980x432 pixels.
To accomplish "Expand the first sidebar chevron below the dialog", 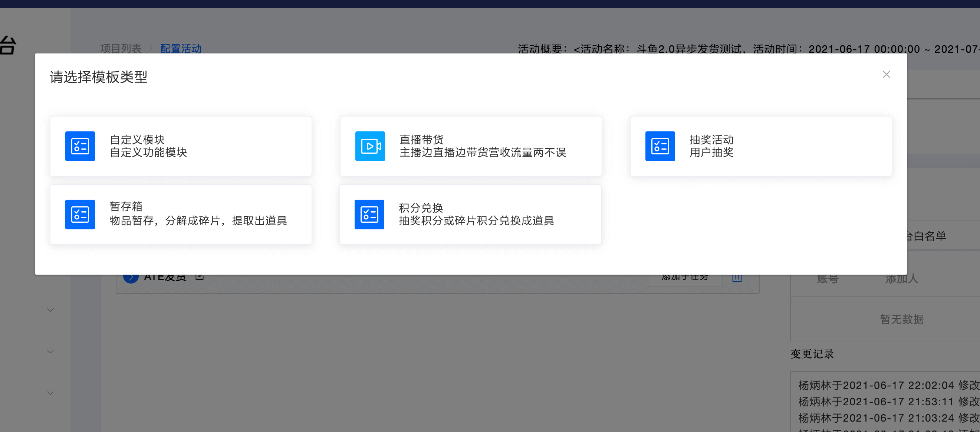I will click(x=50, y=310).
